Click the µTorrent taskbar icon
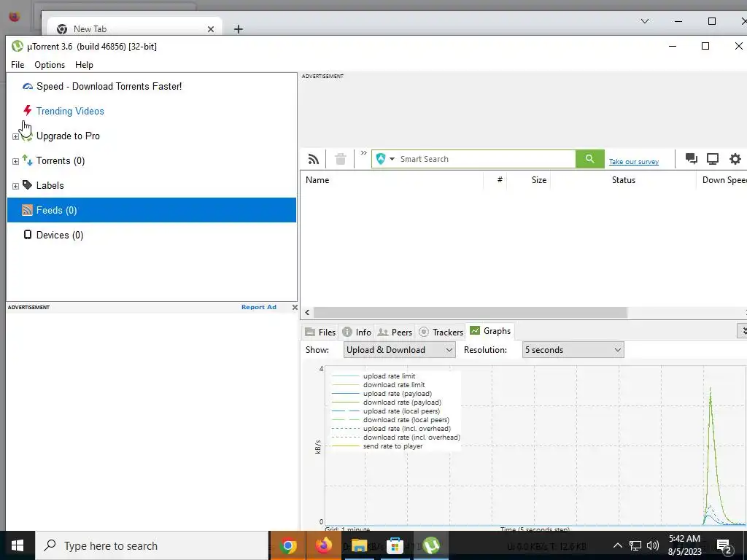Viewport: 747px width, 560px height. (x=430, y=545)
